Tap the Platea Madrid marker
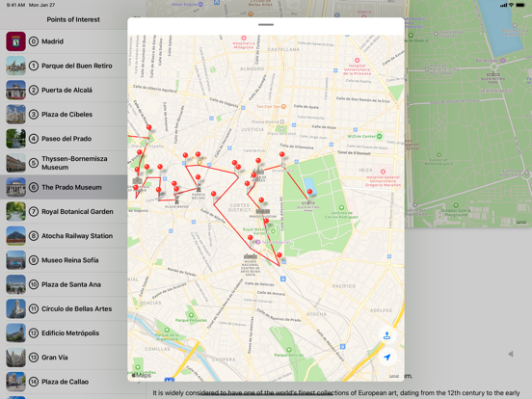Image resolution: width=532 pixels, height=399 pixels. pos(282,121)
